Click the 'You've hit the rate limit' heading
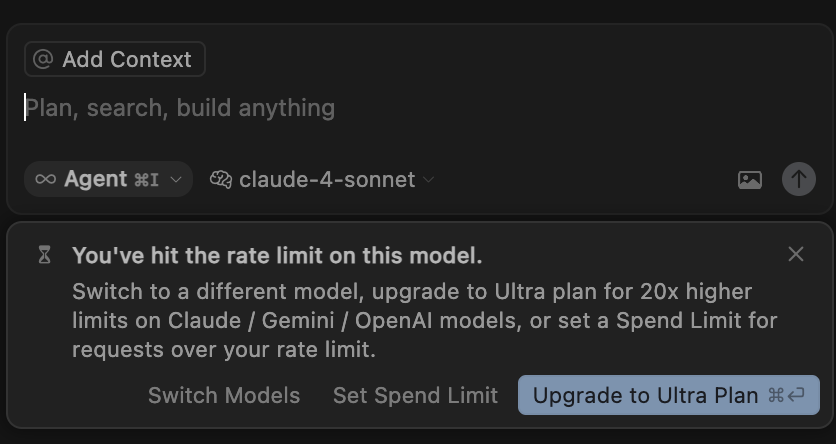836x444 pixels. coord(277,255)
